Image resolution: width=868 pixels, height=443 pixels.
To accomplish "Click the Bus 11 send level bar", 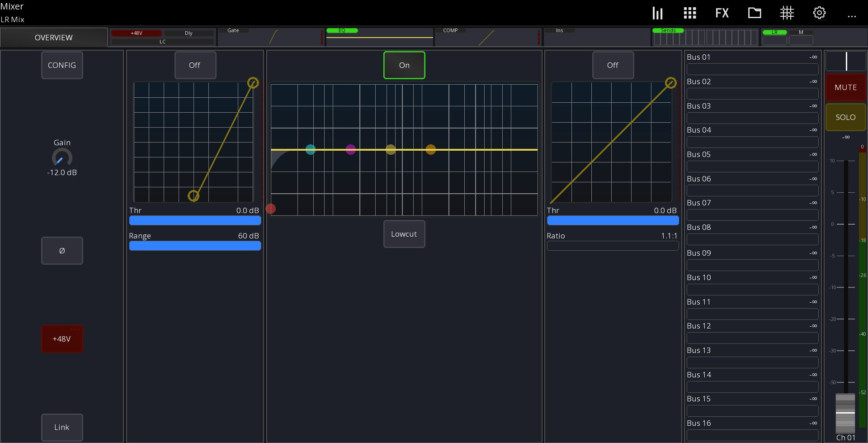I will [753, 314].
